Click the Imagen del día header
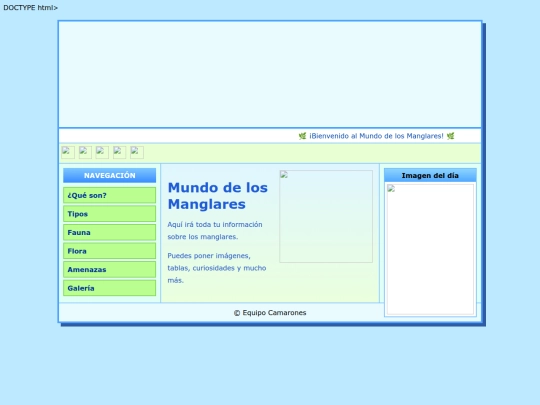Image resolution: width=540 pixels, height=405 pixels. click(x=430, y=175)
